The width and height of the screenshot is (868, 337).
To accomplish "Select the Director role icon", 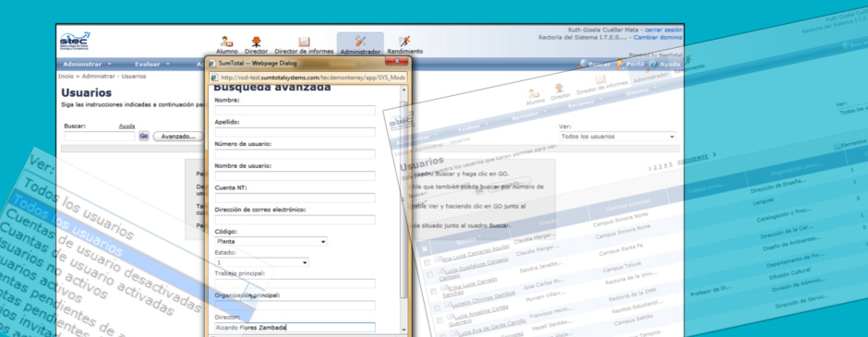I will [x=256, y=42].
